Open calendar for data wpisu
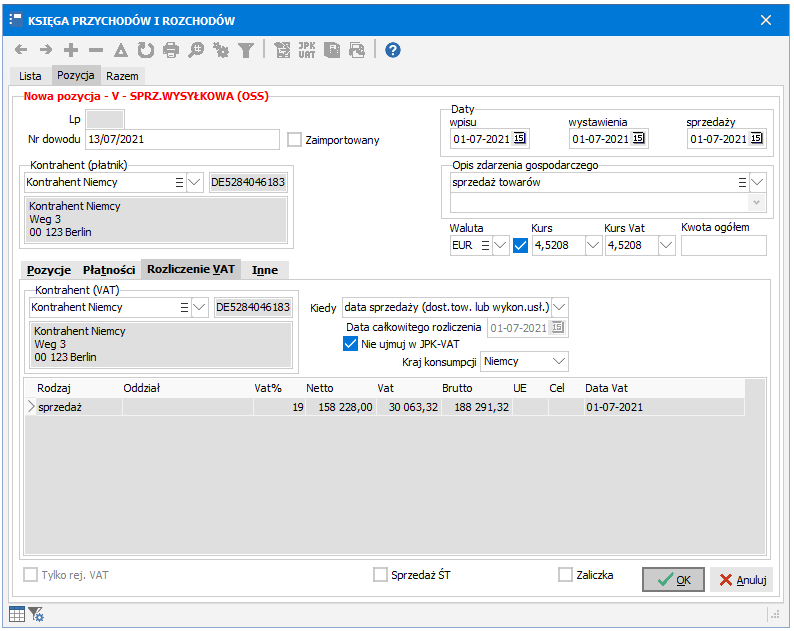 tap(520, 138)
